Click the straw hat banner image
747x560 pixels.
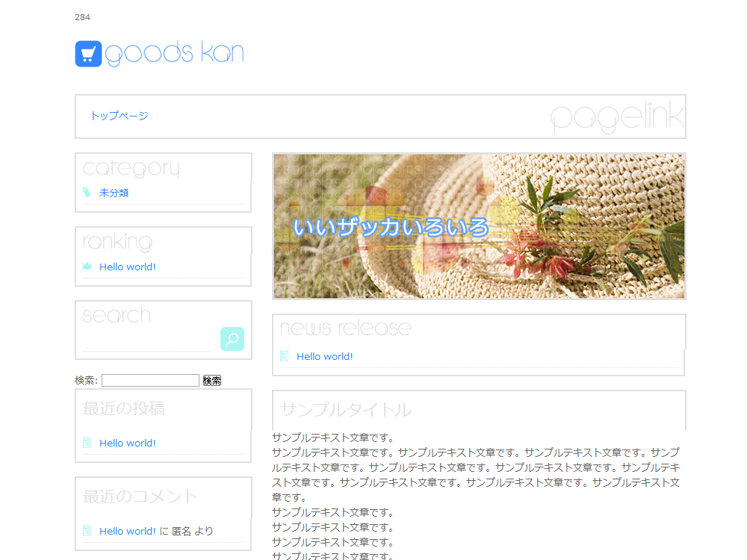coord(479,226)
